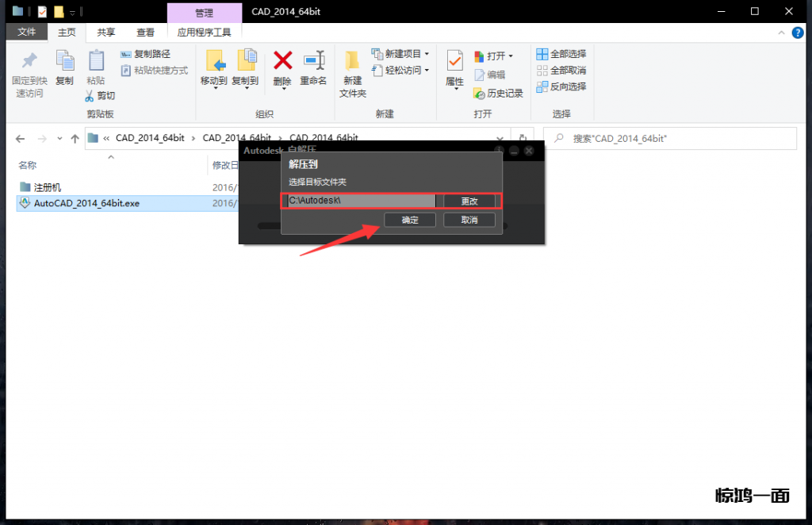Click the C:\Autodesk\ destination path field
This screenshot has width=812, height=525.
(x=361, y=201)
